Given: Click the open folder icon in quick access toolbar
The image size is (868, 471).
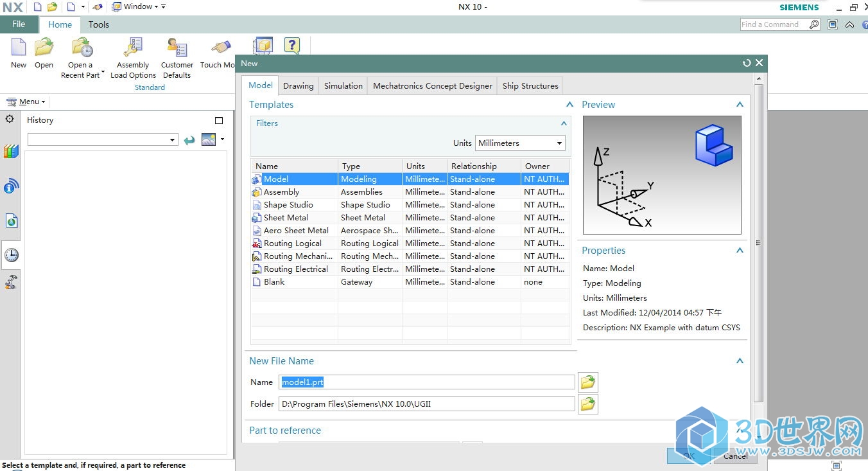Looking at the screenshot, I should click(53, 6).
